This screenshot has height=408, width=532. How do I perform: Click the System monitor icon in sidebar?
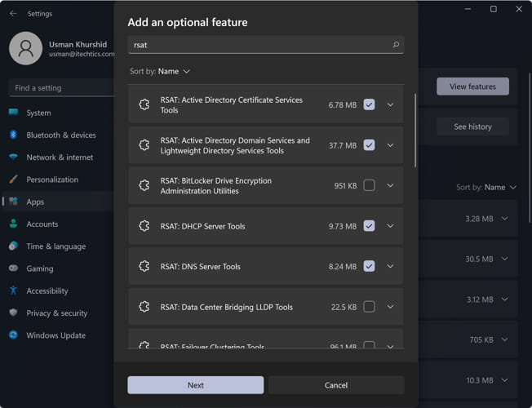coord(13,113)
